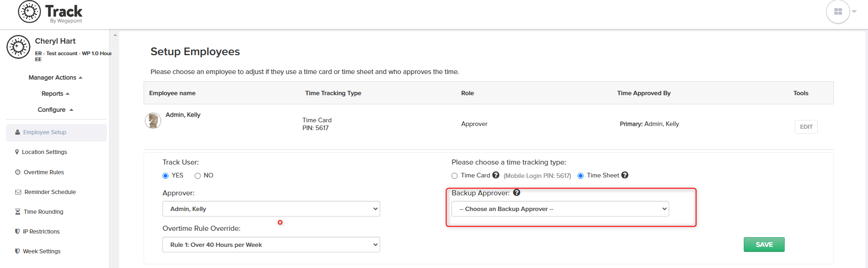Go to Location Settings

(x=45, y=152)
